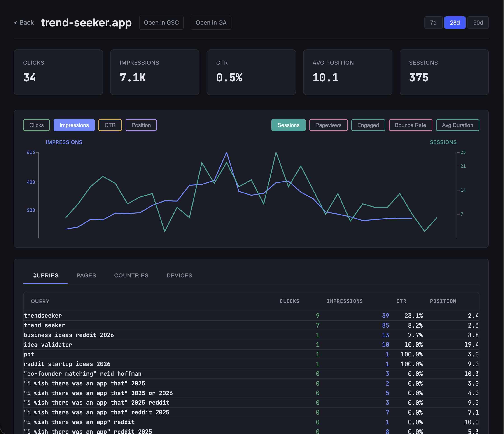Switch to the Pages tab
The width and height of the screenshot is (504, 434).
coord(86,276)
